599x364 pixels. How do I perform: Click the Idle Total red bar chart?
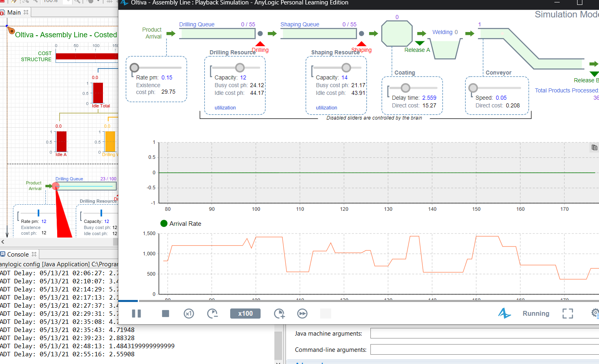point(98,93)
